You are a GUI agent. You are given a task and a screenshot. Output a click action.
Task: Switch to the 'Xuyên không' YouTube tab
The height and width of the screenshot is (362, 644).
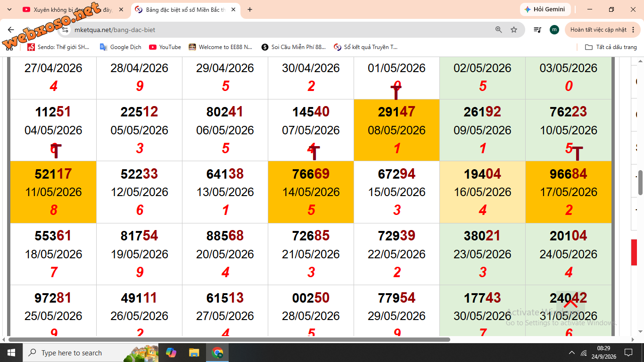coord(73,9)
